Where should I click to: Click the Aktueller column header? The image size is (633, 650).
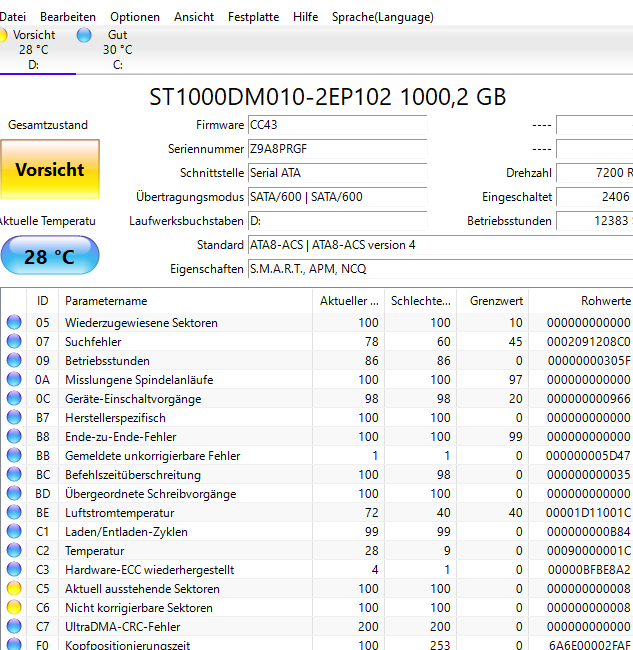point(349,301)
